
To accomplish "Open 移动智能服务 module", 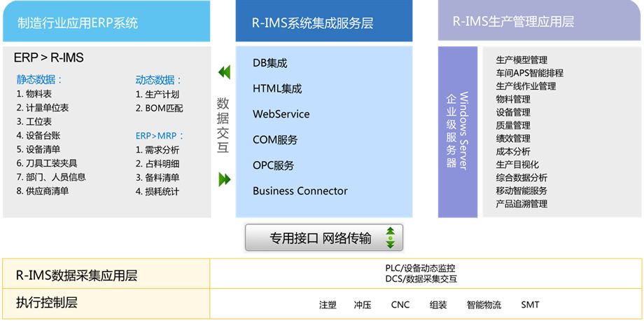I will pos(521,191).
